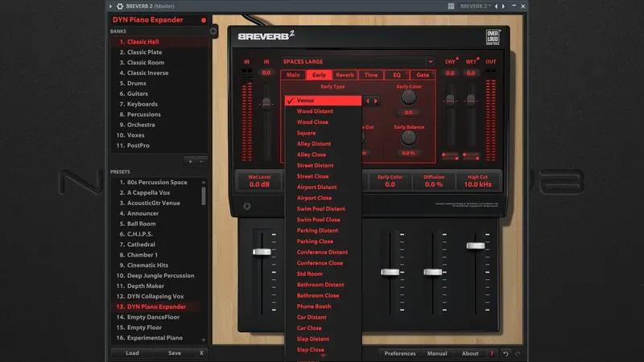This screenshot has width=644, height=362.
Task: Open the SPACES LARGE algorithm dropdown
Action: tap(357, 62)
